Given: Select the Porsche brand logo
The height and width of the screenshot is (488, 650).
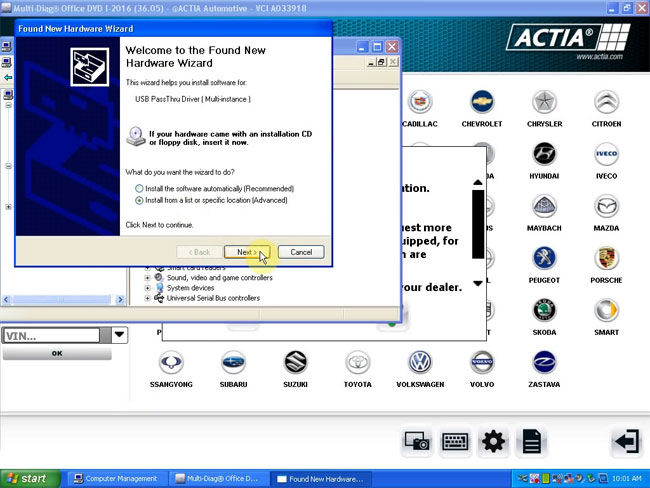Looking at the screenshot, I should coord(606,258).
